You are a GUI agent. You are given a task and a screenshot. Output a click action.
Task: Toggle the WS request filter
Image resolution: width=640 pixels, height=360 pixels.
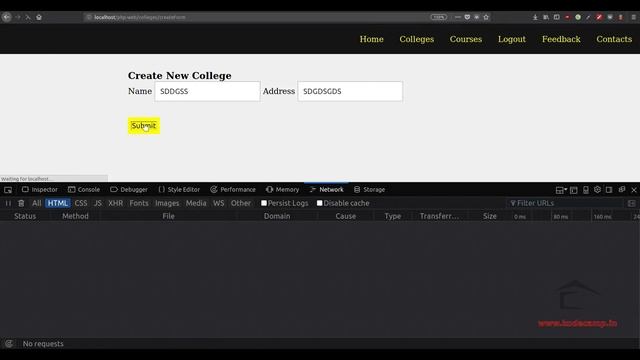218,203
